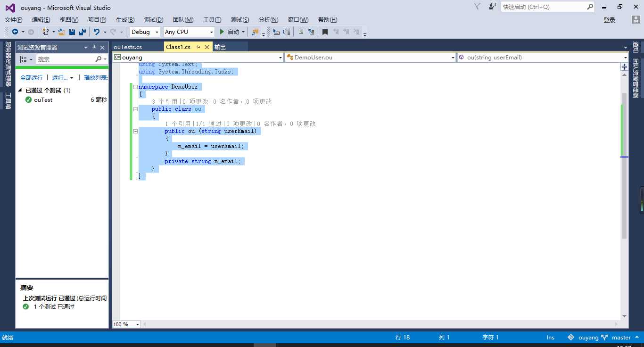Open the 编辑(E) menu
644x347 pixels.
coord(41,20)
